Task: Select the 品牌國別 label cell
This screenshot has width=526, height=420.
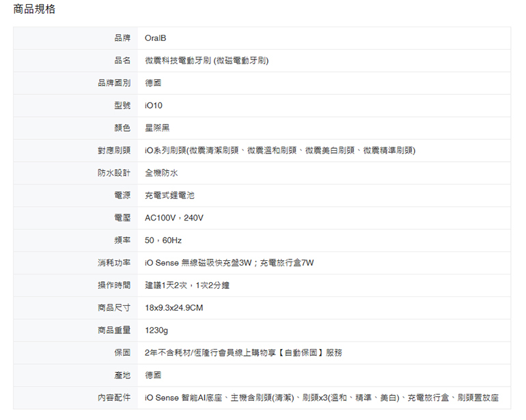Action: coord(75,83)
